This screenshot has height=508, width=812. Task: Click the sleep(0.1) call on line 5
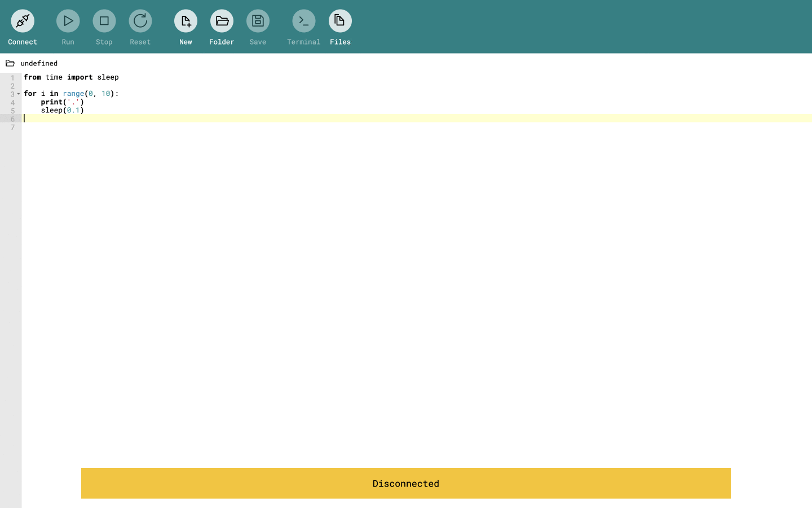62,110
